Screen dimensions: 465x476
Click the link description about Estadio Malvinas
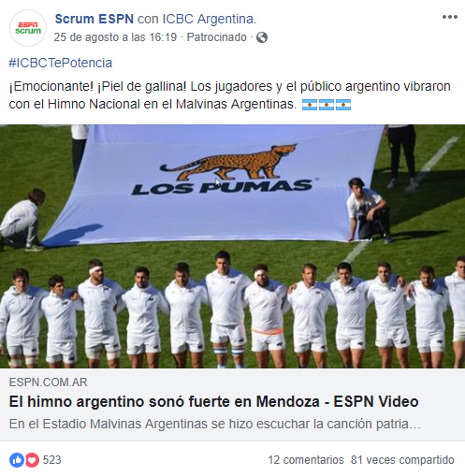(x=215, y=424)
